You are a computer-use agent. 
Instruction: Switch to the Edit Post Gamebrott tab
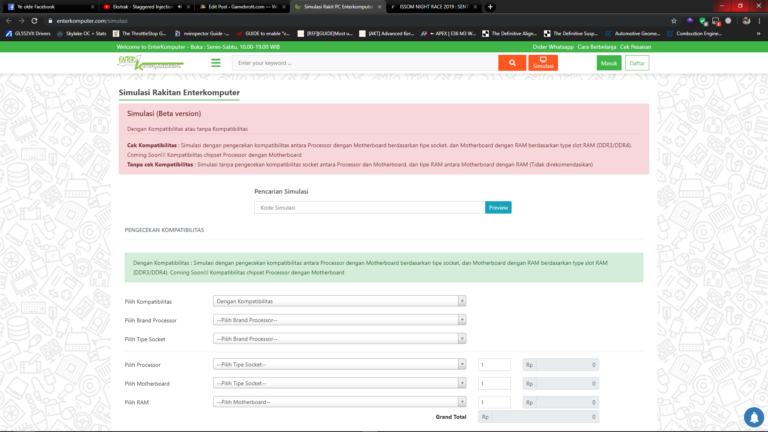240,7
